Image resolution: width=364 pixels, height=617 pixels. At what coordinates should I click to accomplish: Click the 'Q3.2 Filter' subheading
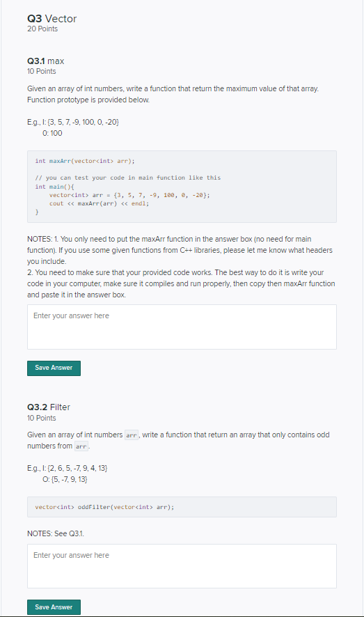pos(49,407)
